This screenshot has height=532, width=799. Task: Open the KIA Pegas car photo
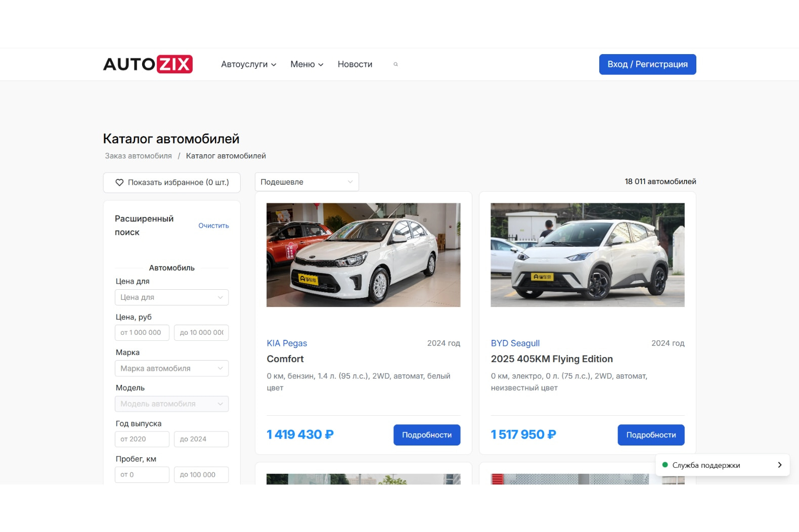pos(363,255)
